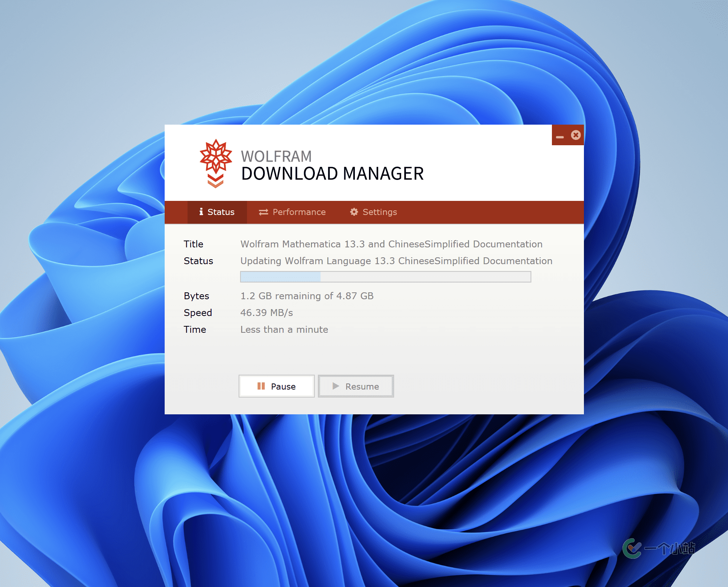Minimize the Download Manager window
This screenshot has width=728, height=587.
pyautogui.click(x=560, y=136)
